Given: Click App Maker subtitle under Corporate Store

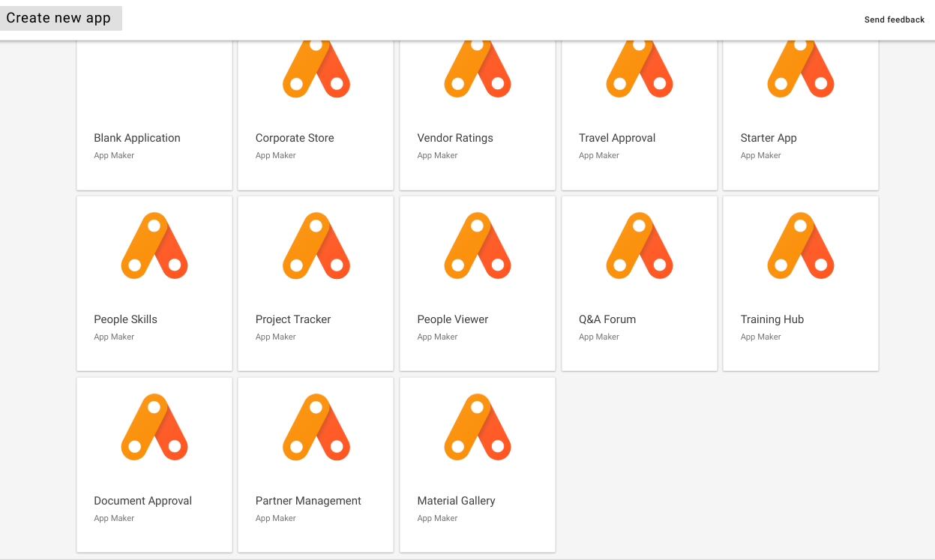Looking at the screenshot, I should 276,156.
